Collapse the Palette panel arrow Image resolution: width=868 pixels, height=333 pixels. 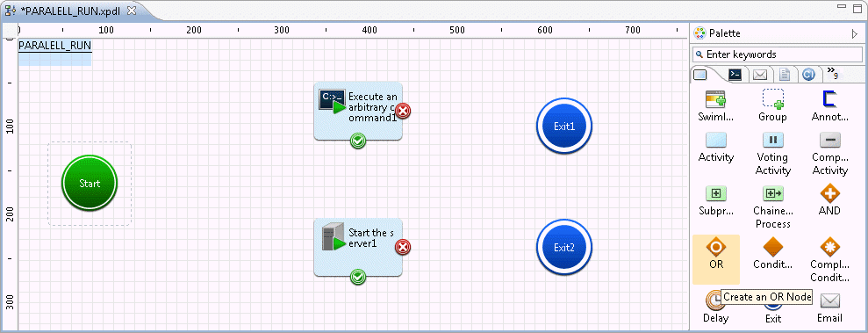[854, 33]
